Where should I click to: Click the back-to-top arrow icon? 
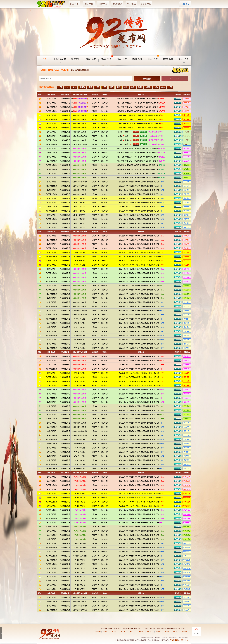pyautogui.click(x=196, y=630)
